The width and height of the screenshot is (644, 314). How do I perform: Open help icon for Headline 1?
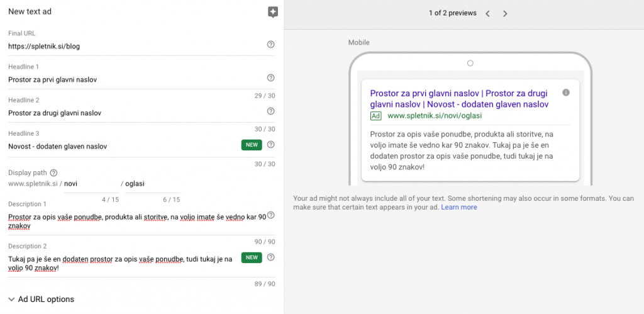point(271,78)
